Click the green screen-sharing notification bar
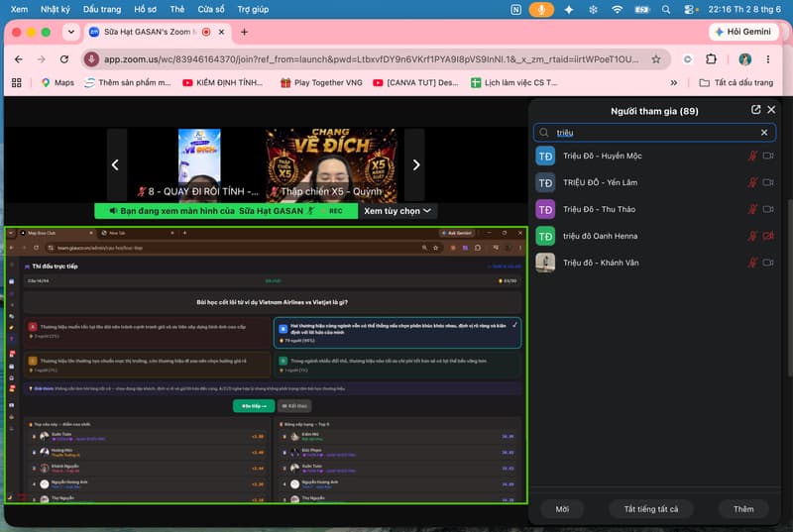Screen dimensions: 793x532 coord(226,211)
